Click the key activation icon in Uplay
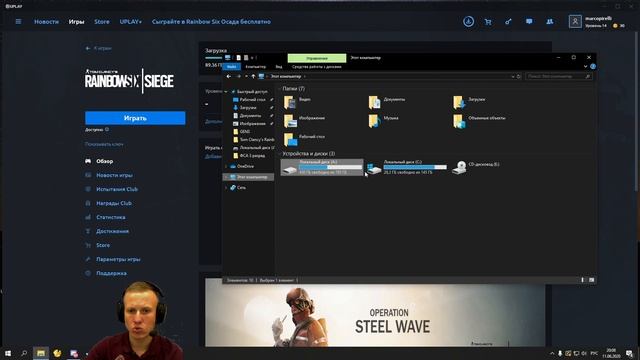 (x=508, y=22)
